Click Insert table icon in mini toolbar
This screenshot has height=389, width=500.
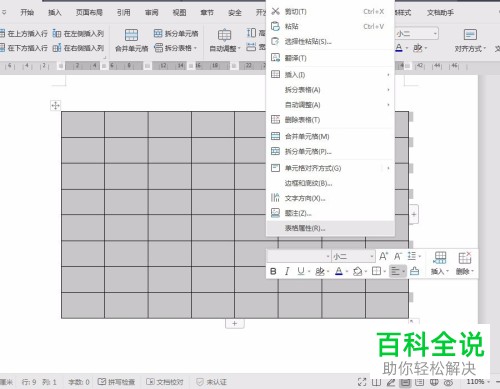tap(439, 263)
